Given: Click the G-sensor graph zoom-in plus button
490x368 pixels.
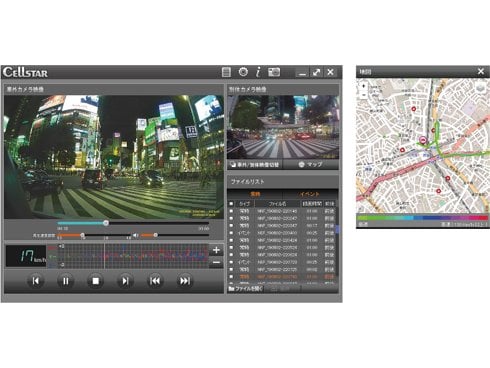Looking at the screenshot, I should tap(216, 250).
